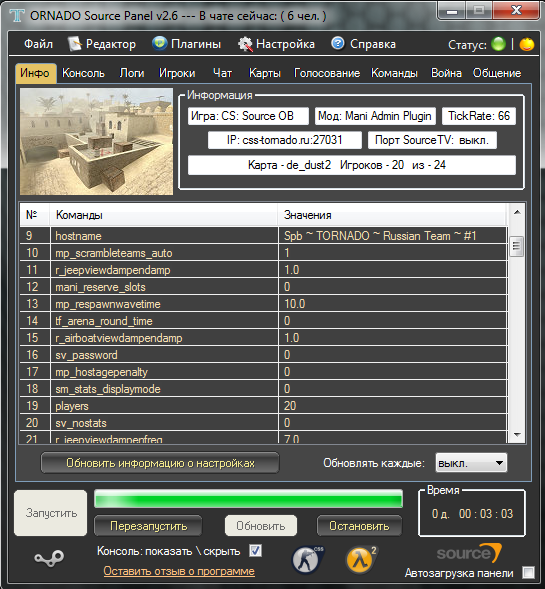Open the Оставить отзыв о программе link
Screen dimensions: 545x589
tap(179, 571)
